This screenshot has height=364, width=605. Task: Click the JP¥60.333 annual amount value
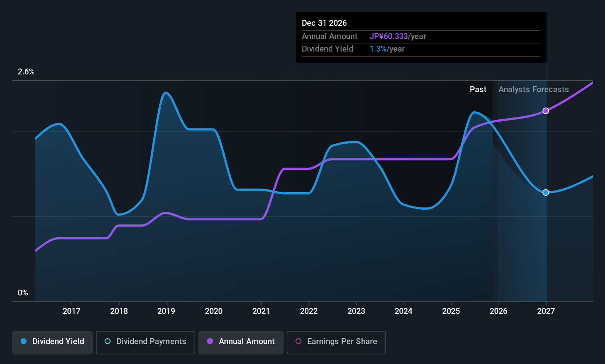(389, 36)
